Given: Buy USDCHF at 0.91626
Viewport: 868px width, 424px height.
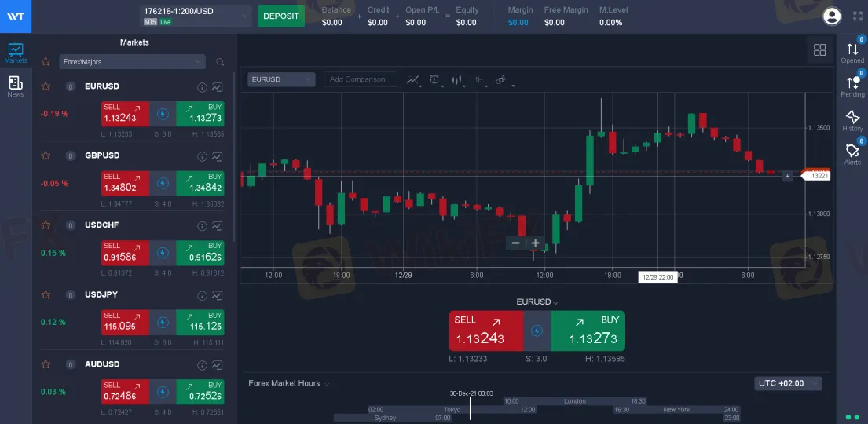Looking at the screenshot, I should tap(200, 253).
